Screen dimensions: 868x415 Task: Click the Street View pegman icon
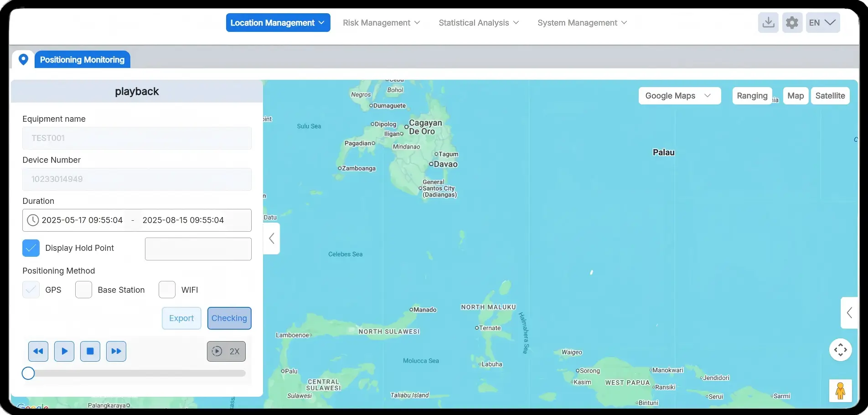(x=840, y=391)
